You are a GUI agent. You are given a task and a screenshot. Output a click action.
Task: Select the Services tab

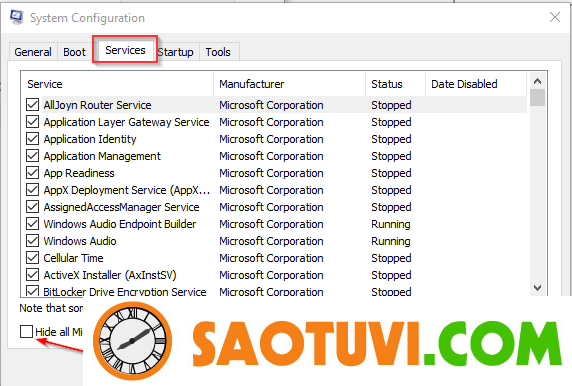125,50
